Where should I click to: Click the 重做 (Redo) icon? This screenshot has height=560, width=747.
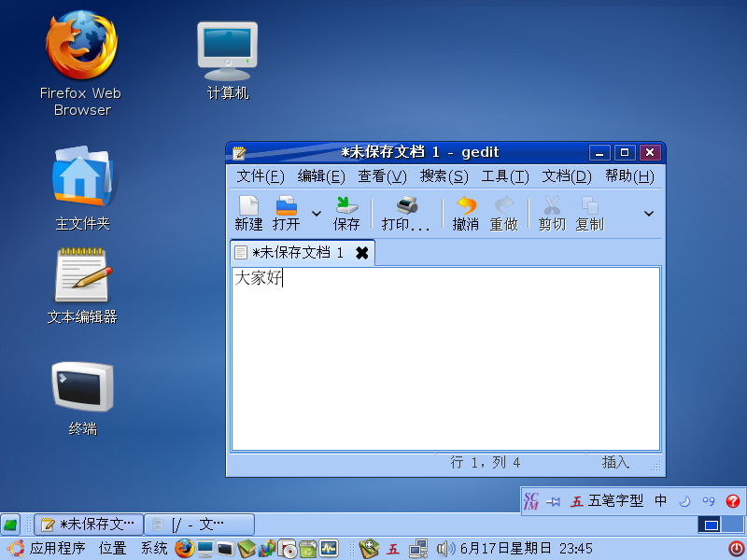point(503,213)
